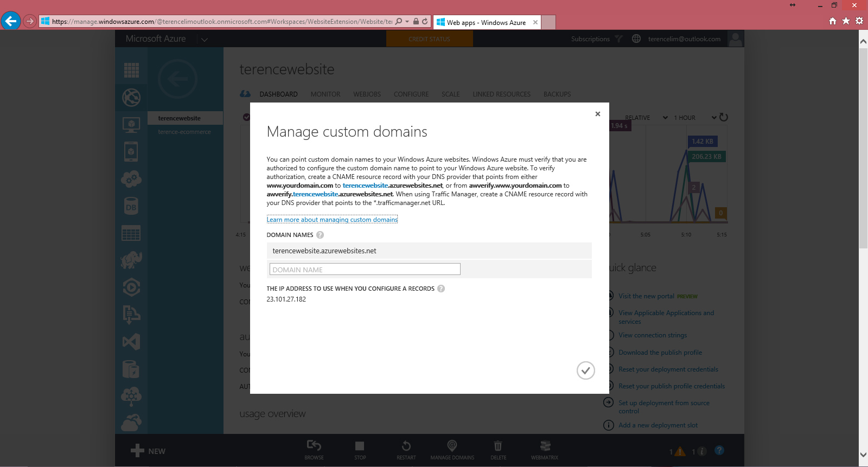Open Mobile Services icon in sidebar
The height and width of the screenshot is (467, 868).
coord(131,151)
